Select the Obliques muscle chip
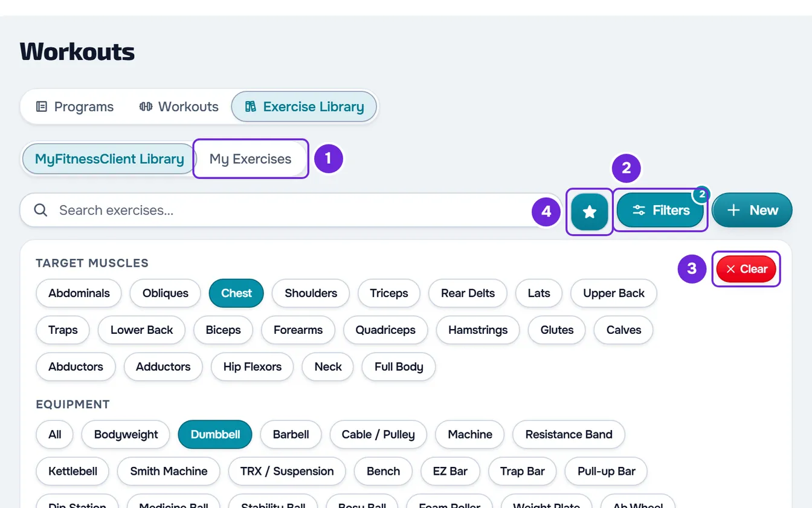Viewport: 812px width, 508px height. click(166, 293)
